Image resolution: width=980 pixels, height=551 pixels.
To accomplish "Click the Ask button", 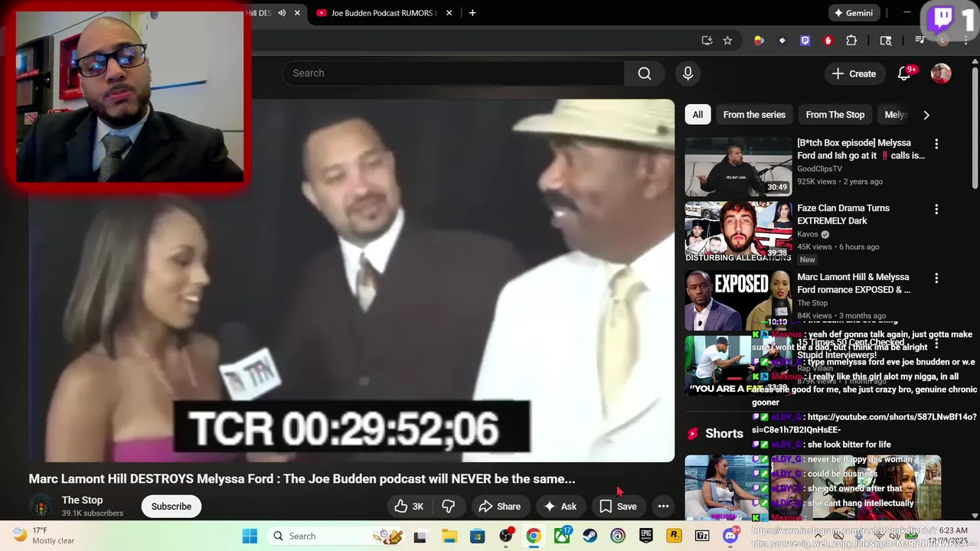I will coord(560,506).
